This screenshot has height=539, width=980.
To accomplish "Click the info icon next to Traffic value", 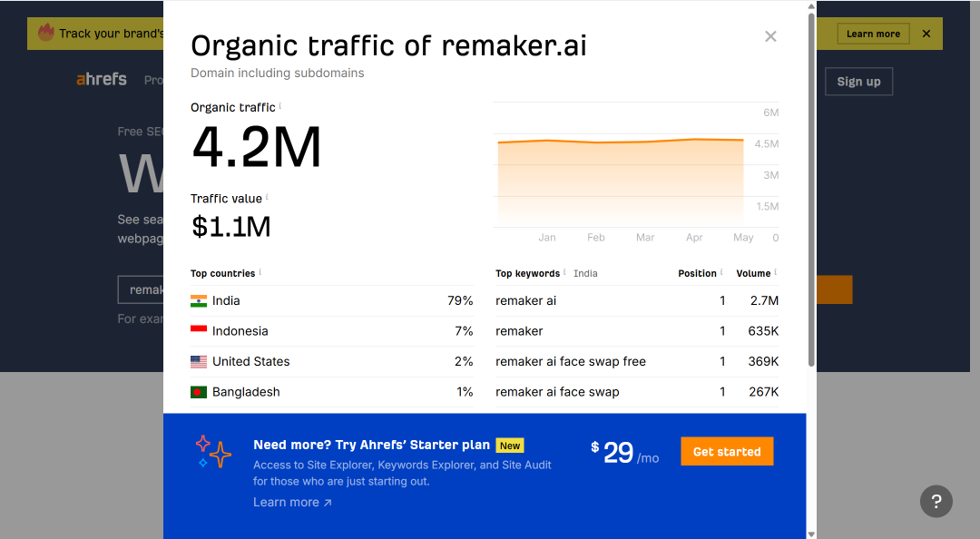I will (x=267, y=197).
